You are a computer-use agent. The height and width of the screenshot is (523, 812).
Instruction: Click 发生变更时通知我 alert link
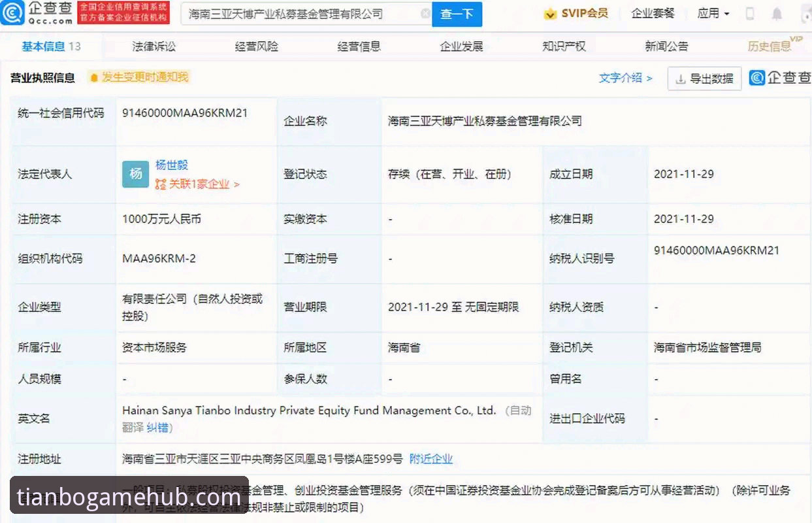(145, 77)
